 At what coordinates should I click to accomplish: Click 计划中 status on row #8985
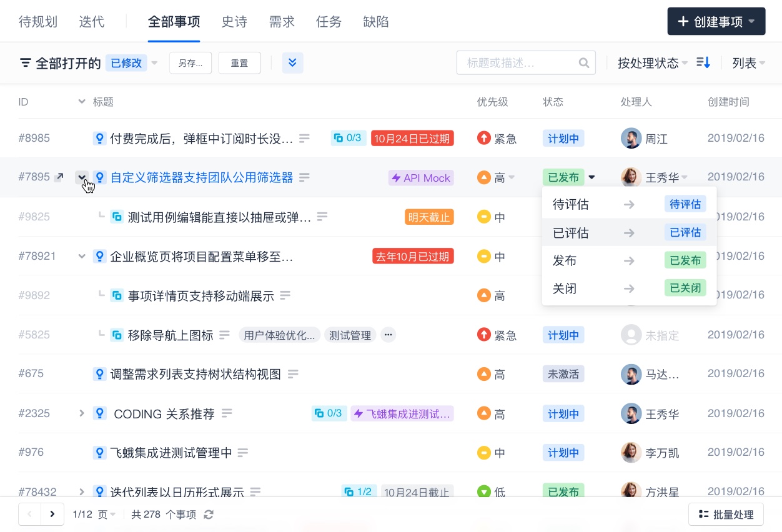(563, 139)
